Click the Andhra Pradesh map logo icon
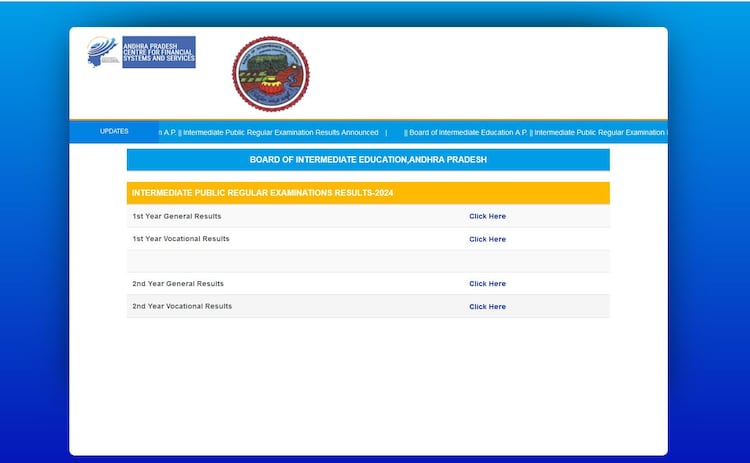 click(103, 52)
